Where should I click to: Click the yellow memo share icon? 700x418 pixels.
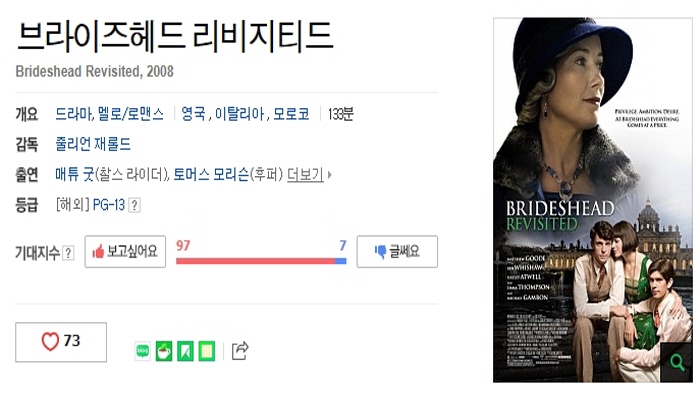click(x=207, y=351)
